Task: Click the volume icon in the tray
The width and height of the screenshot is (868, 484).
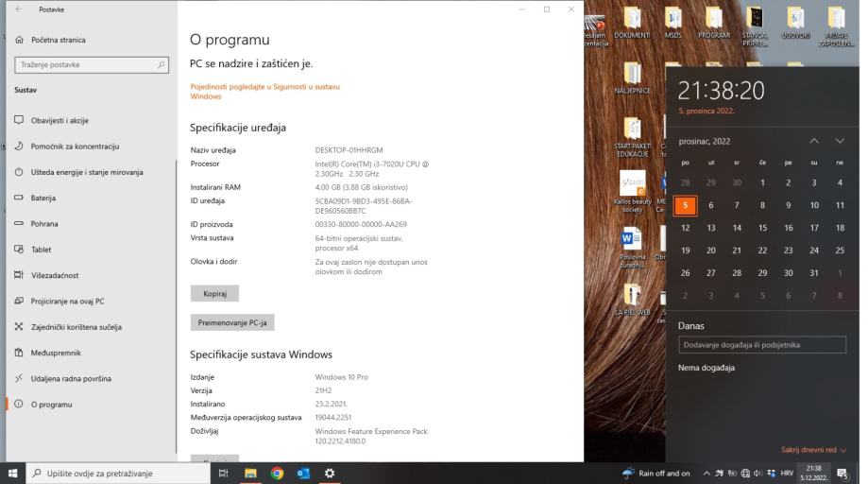Action: tap(758, 474)
